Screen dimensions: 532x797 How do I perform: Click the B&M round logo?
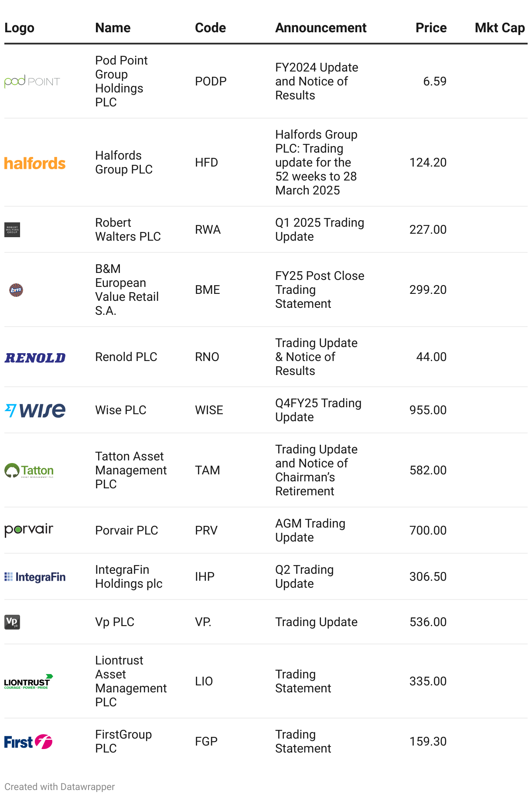pos(16,290)
